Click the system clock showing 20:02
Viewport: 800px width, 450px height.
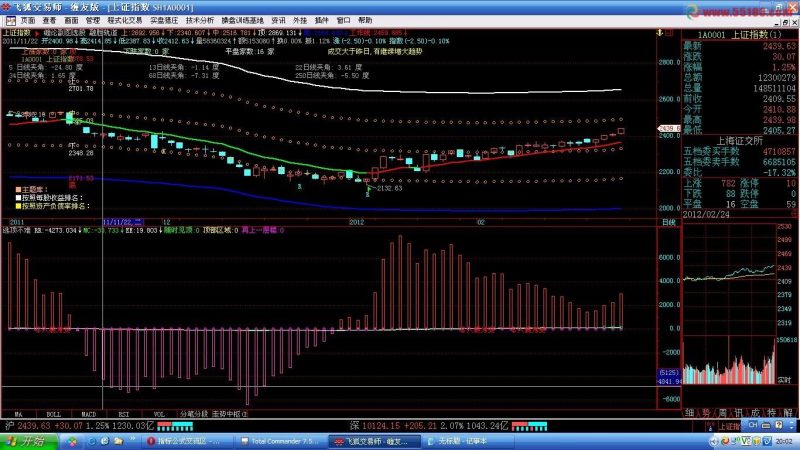[x=784, y=442]
